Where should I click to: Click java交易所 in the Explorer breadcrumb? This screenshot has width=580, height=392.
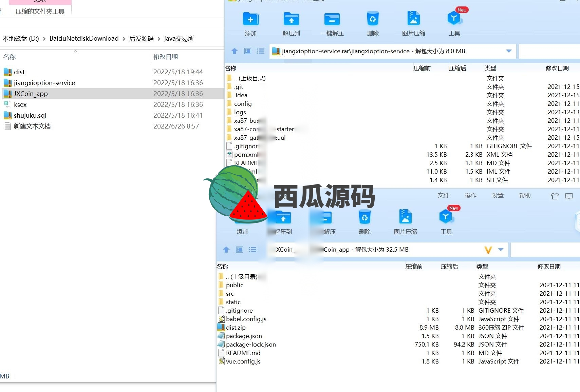click(x=179, y=38)
